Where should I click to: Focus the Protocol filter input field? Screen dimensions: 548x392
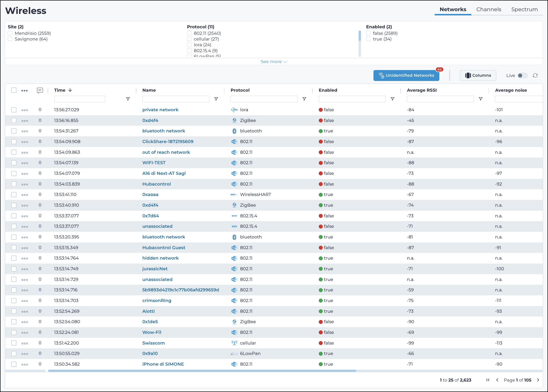click(264, 99)
